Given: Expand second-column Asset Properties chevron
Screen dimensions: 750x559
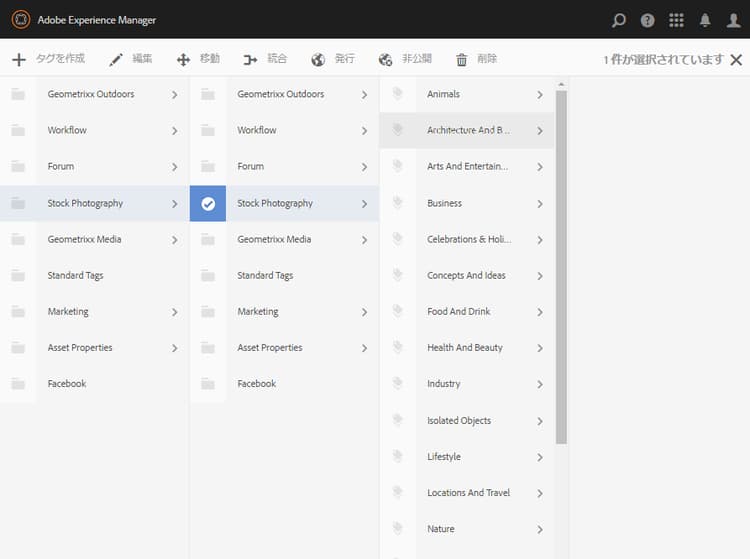Looking at the screenshot, I should (x=364, y=348).
